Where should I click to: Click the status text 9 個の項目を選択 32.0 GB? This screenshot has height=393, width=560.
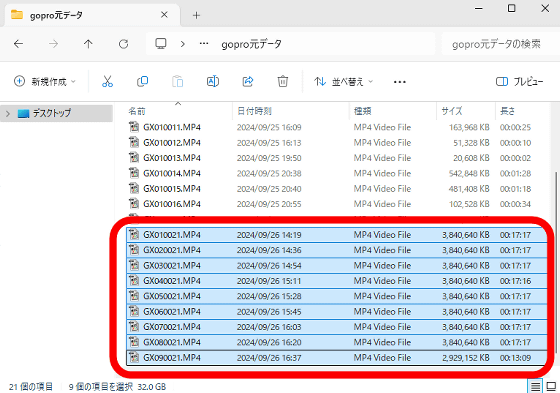point(117,387)
